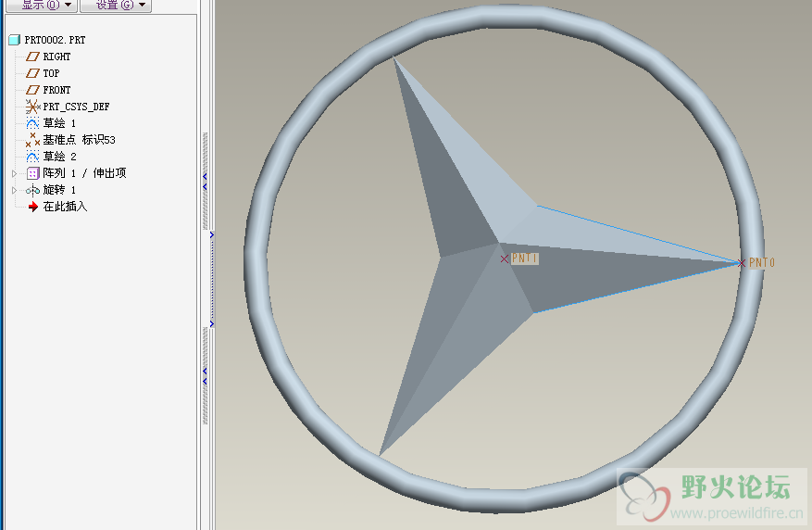Screen dimensions: 812x530
Task: Click the 在此插入 red arrow icon
Action: 33,207
